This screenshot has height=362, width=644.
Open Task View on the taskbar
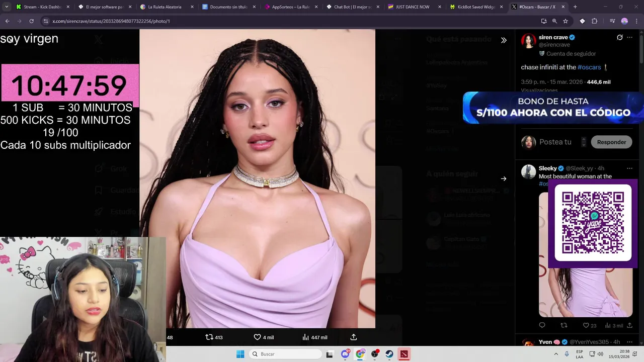pyautogui.click(x=330, y=354)
